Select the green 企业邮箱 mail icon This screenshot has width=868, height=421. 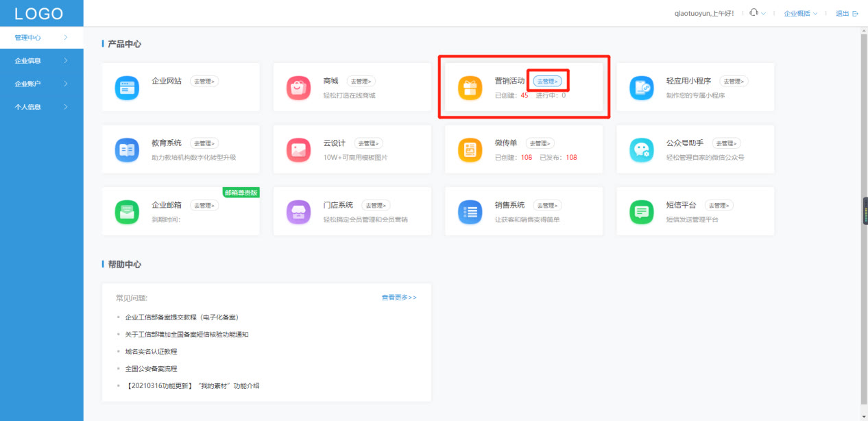[127, 211]
